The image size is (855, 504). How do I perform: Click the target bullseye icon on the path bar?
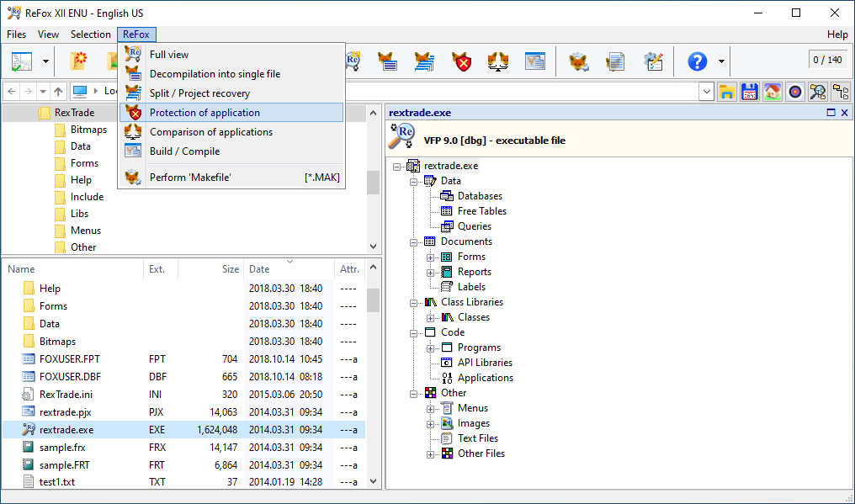(795, 92)
